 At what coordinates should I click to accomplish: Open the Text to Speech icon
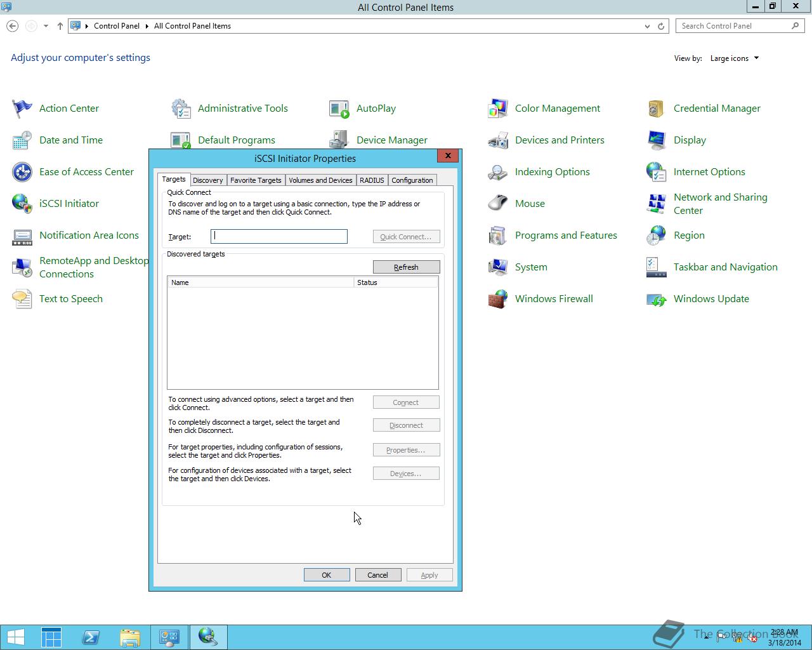[22, 299]
